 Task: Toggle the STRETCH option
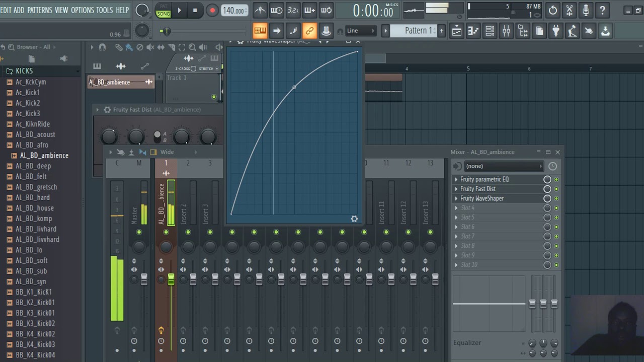point(217,69)
